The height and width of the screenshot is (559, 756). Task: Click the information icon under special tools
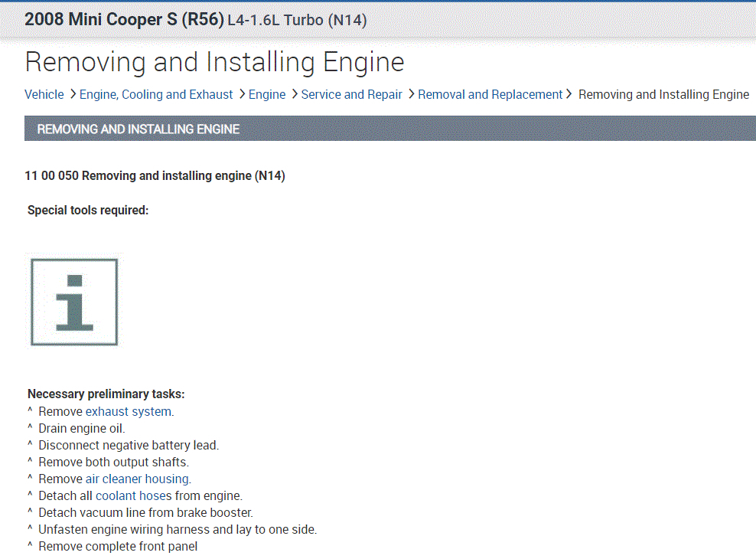click(74, 302)
